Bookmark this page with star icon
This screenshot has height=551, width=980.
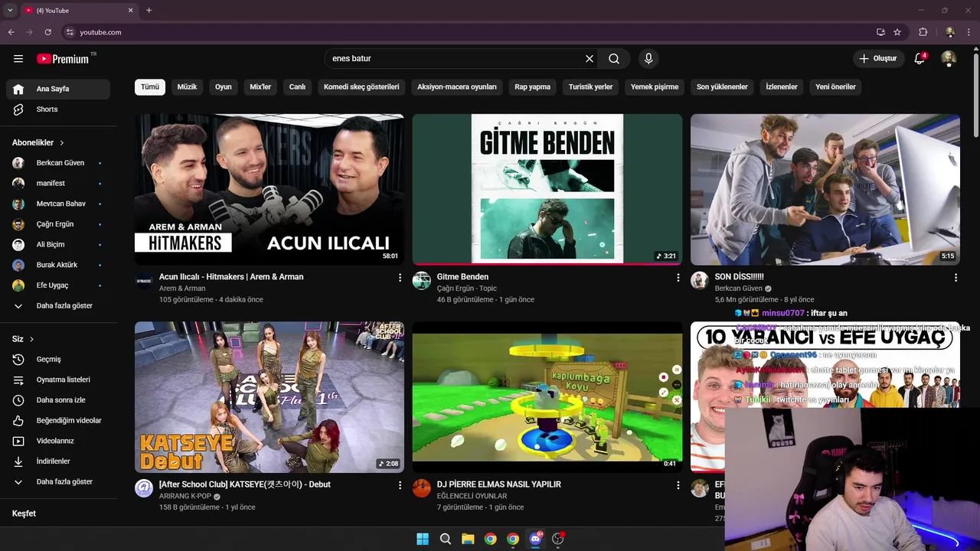(x=897, y=32)
